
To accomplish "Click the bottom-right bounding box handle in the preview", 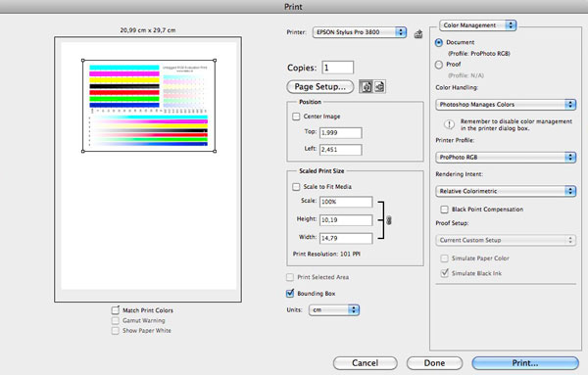I will click(215, 152).
